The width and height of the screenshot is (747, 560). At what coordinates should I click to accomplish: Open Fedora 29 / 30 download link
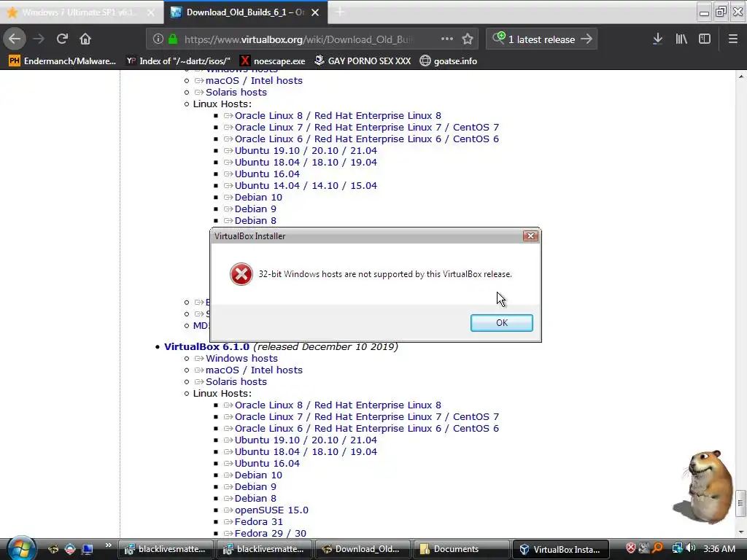click(x=270, y=533)
